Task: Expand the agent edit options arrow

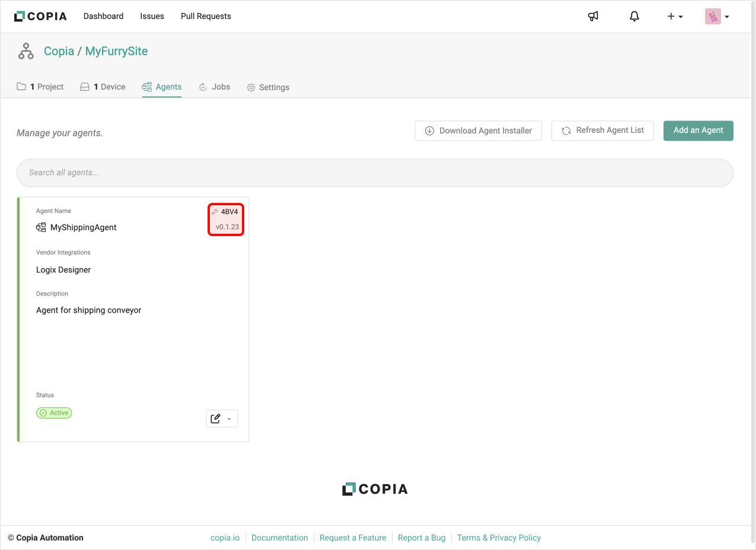Action: [229, 419]
